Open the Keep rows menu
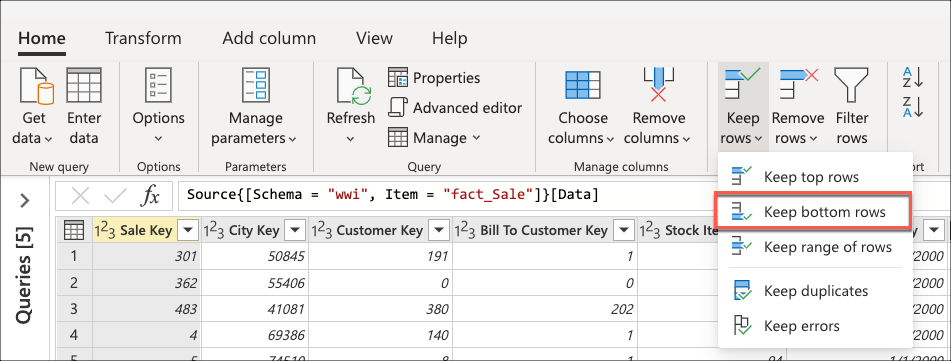951x361 pixels. point(743,106)
